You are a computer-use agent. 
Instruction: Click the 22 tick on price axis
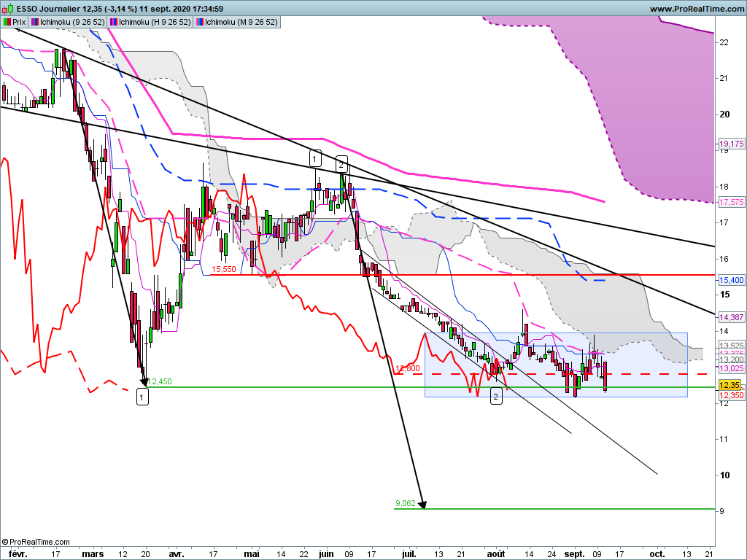(724, 42)
